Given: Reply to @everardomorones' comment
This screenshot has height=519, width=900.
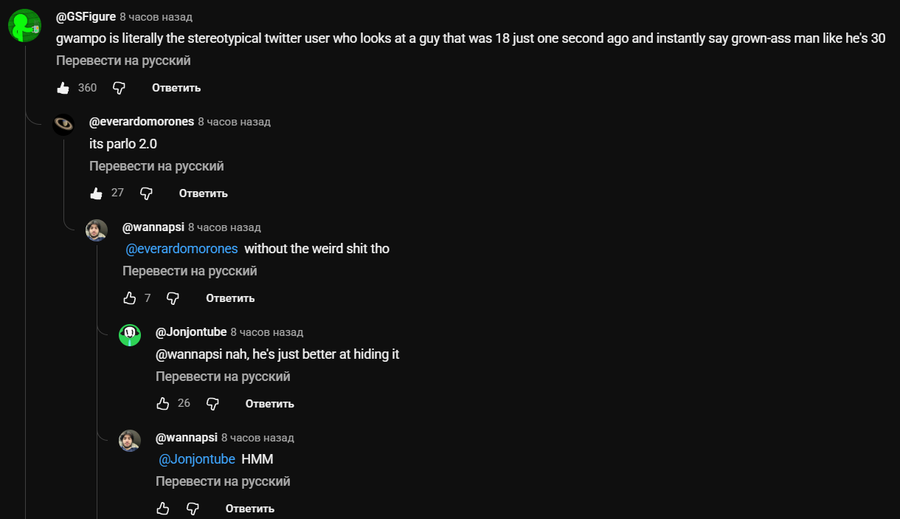Looking at the screenshot, I should click(203, 193).
